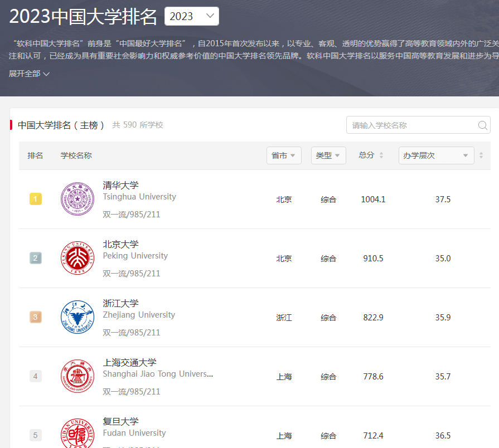This screenshot has width=499, height=448.
Task: Click 上海 province in the 上海交通大学 row
Action: pyautogui.click(x=284, y=377)
